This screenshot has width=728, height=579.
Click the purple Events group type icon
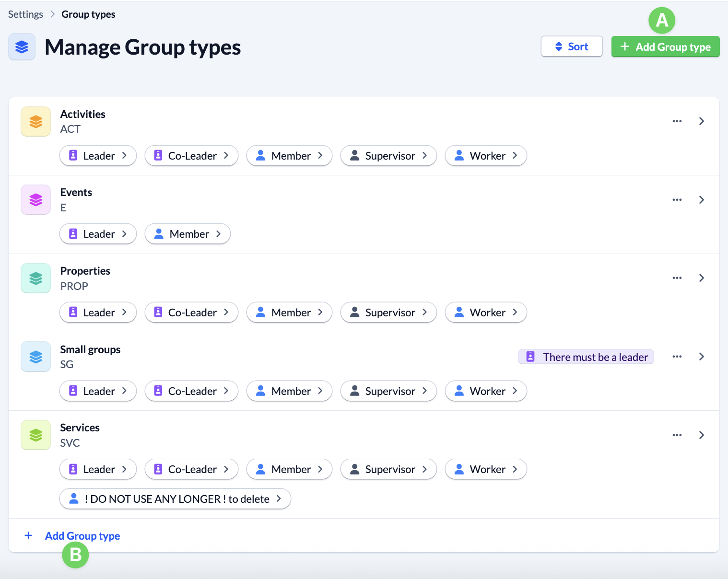coord(36,200)
